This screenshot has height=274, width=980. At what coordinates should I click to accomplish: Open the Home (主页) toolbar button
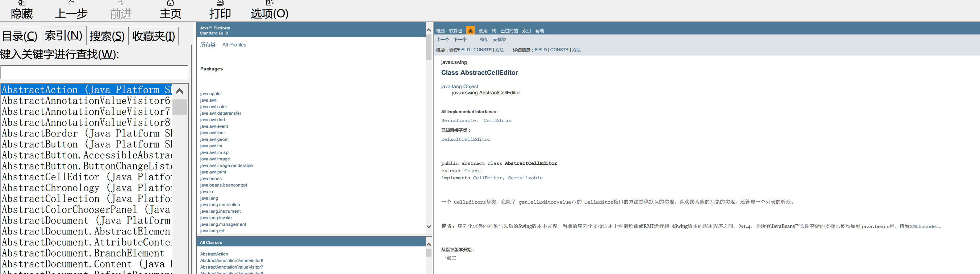click(x=170, y=10)
